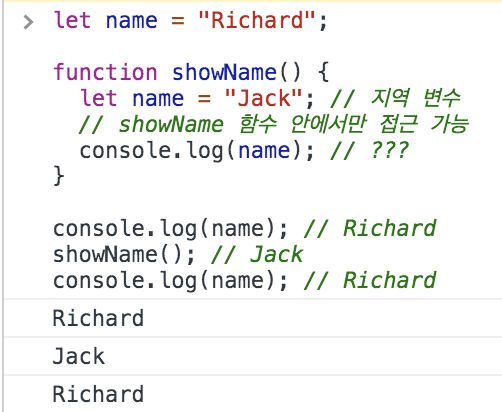Click the console input prompt chevron
The image size is (502, 412).
[x=29, y=22]
